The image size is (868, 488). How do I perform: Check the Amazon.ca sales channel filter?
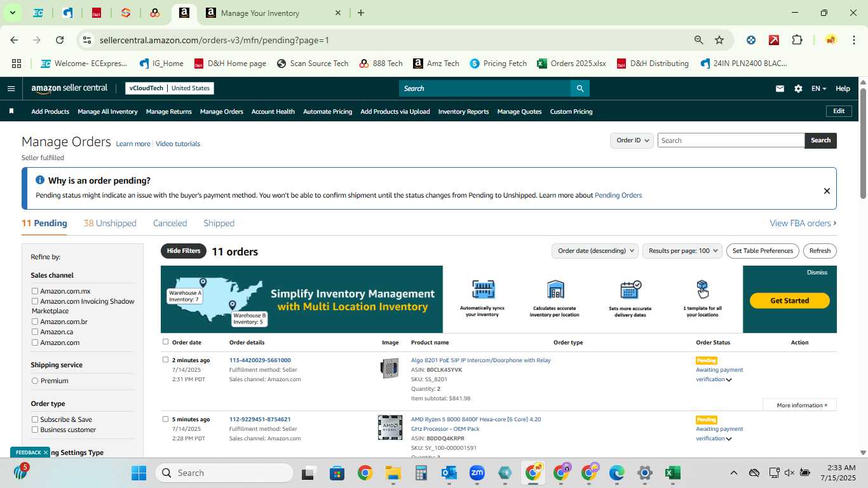pyautogui.click(x=35, y=332)
